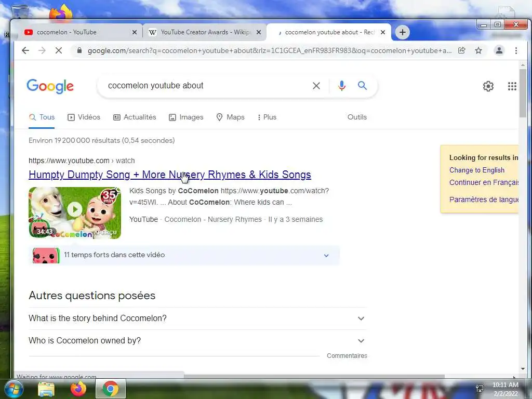Close the cocomelon - YouTube tab
The width and height of the screenshot is (532, 399).
[x=135, y=32]
